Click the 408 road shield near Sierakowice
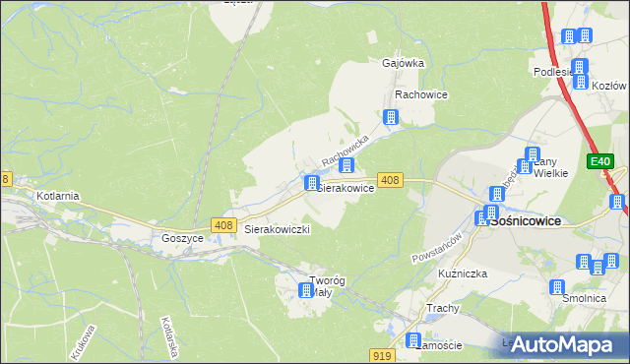This screenshot has height=364, width=630. 390,180
